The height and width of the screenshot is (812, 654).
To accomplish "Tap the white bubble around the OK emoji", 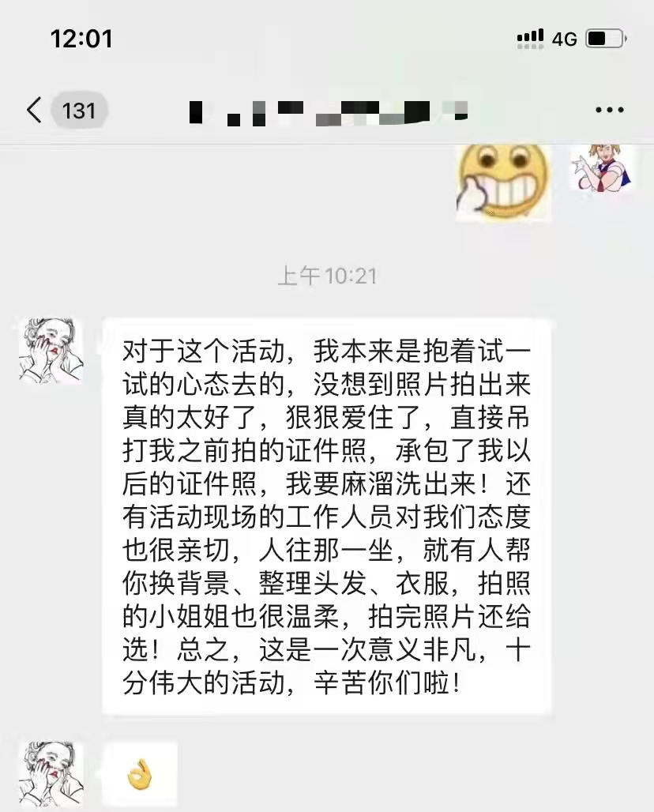I will (139, 774).
